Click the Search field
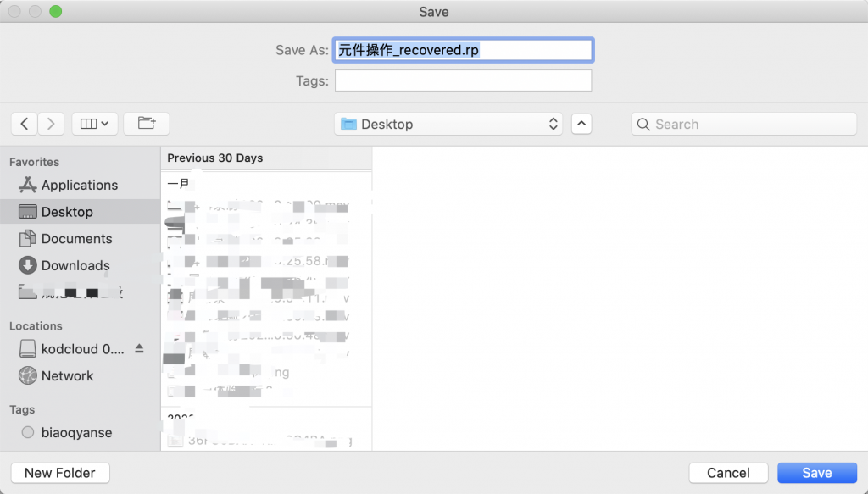 pyautogui.click(x=743, y=124)
